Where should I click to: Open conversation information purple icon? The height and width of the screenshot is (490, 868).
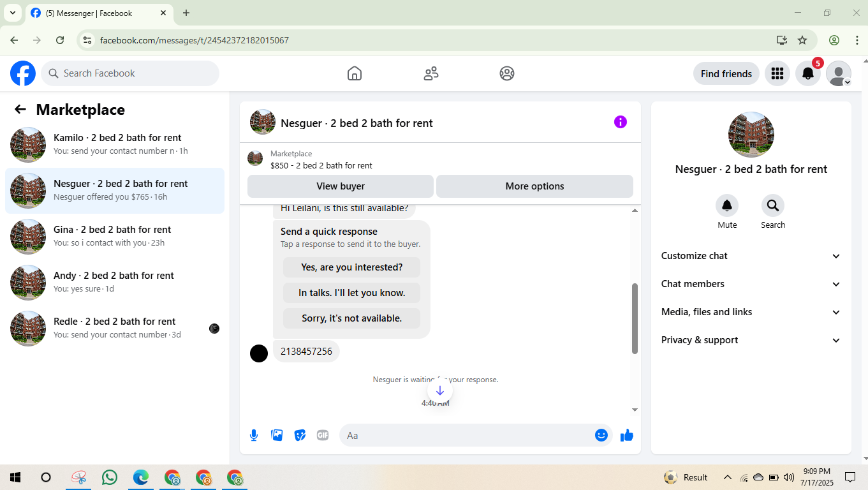tap(621, 122)
